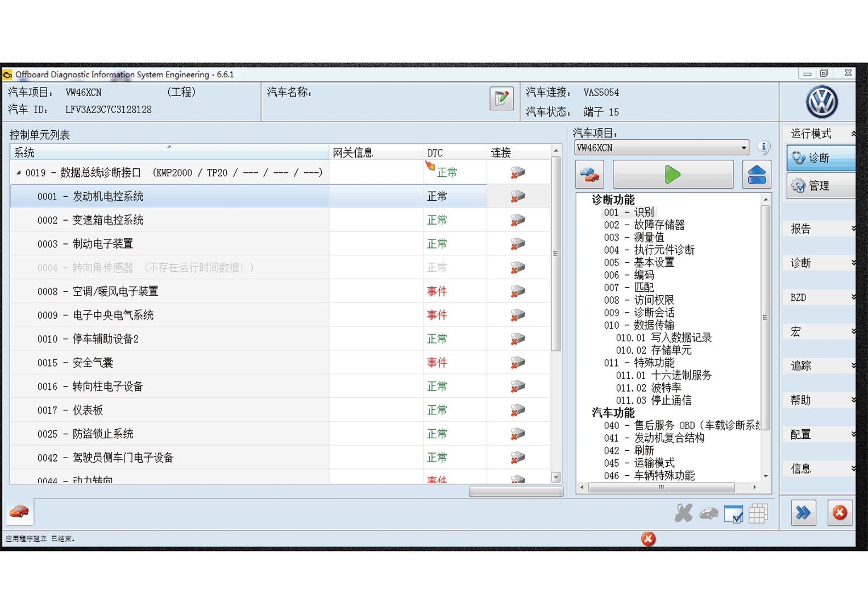The height and width of the screenshot is (614, 868).
Task: Start the green play button
Action: click(x=673, y=175)
